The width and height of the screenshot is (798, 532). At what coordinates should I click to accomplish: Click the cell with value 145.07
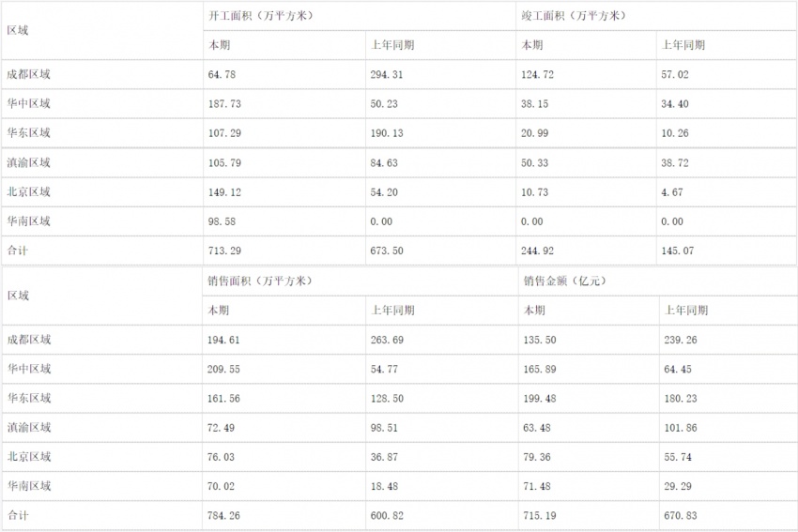tap(680, 251)
